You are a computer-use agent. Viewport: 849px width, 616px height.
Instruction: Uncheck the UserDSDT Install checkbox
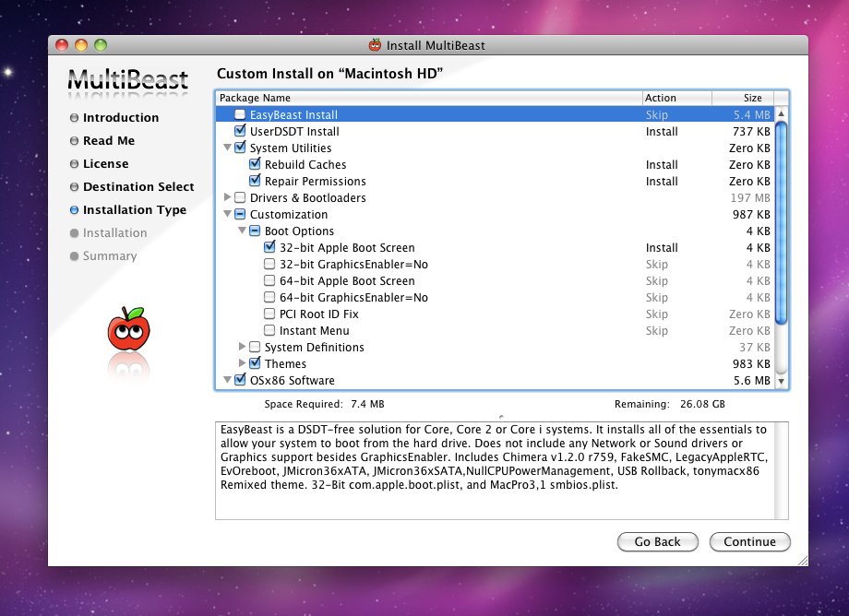pos(240,132)
